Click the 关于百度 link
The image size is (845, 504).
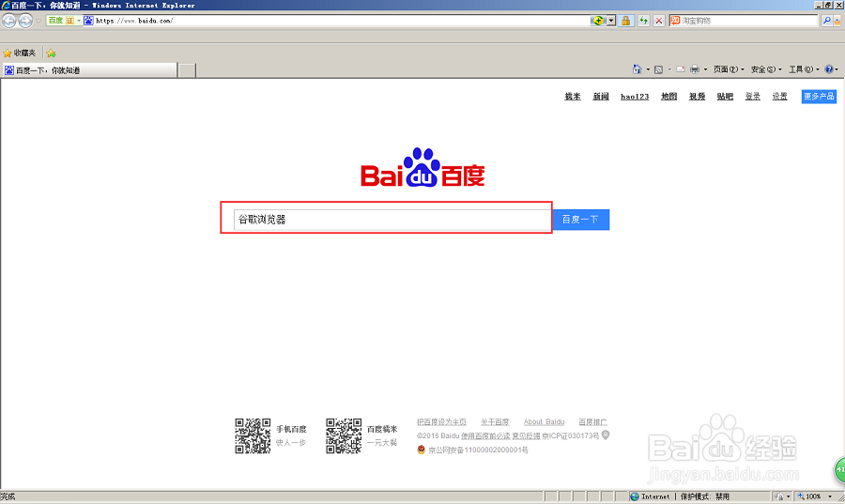495,421
